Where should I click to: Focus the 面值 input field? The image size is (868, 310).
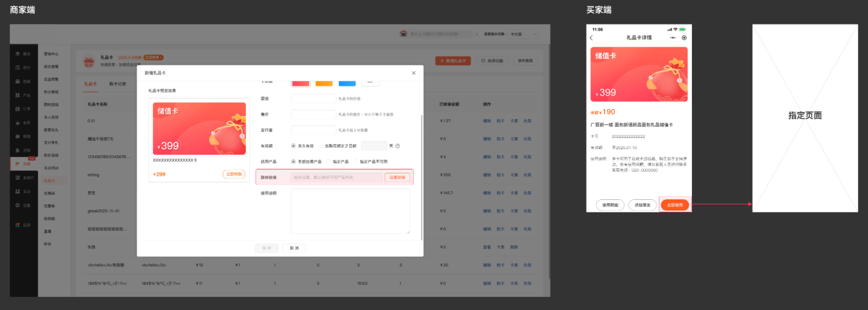click(314, 99)
